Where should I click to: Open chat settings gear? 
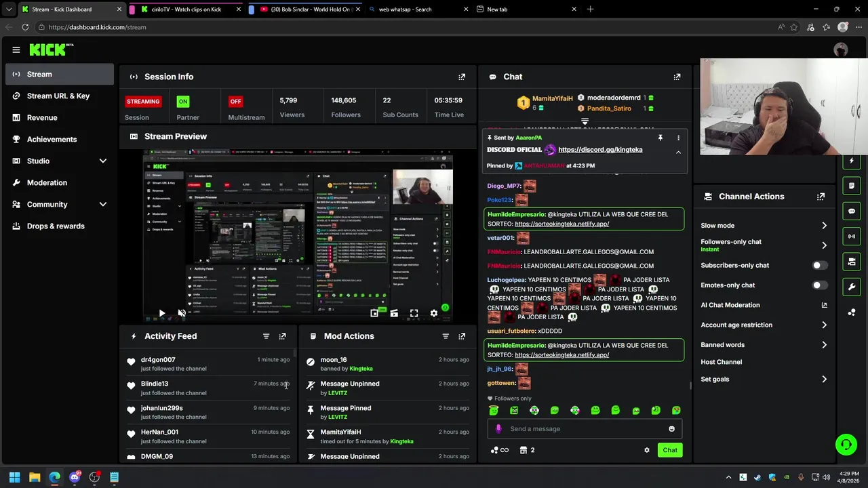click(x=646, y=450)
